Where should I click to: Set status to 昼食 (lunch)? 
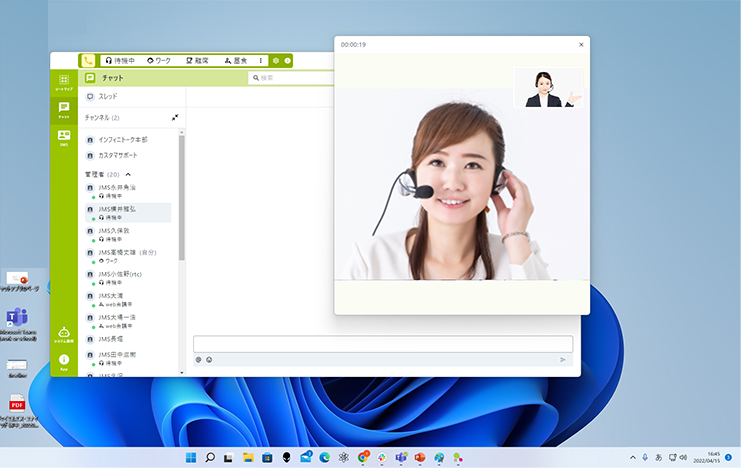coord(236,61)
